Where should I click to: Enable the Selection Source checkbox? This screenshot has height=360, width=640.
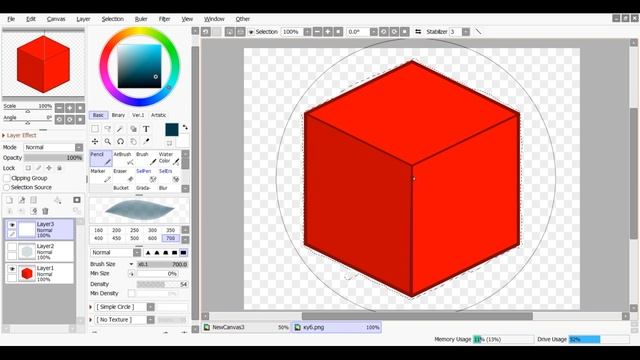pos(7,187)
